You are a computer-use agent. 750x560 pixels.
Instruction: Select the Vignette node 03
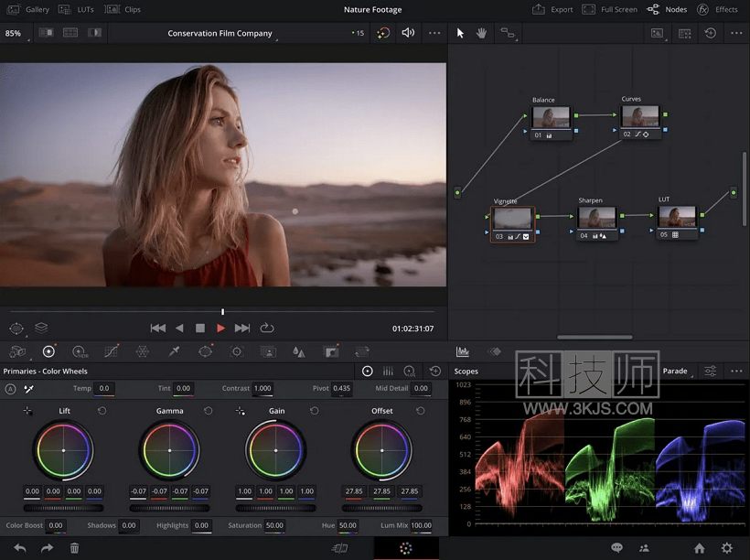pos(512,224)
